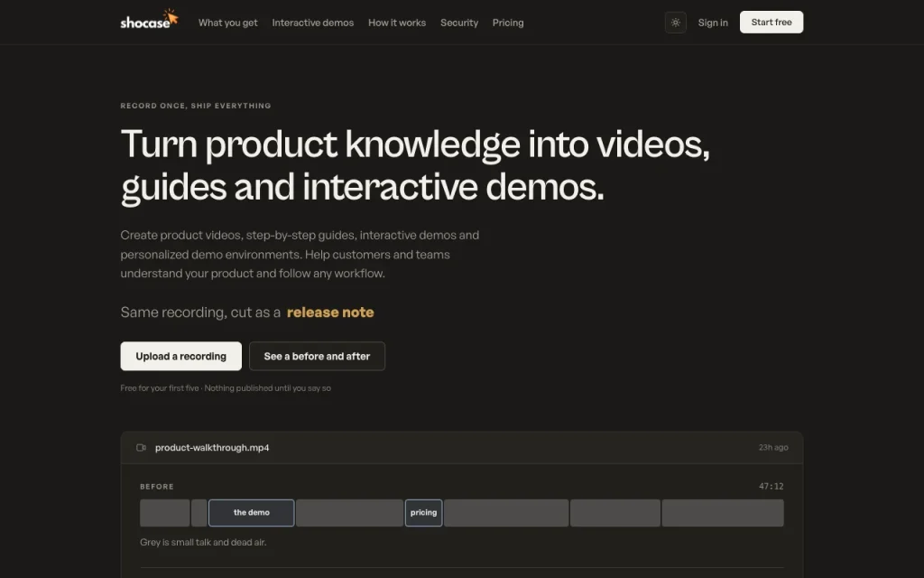
Task: Click the shocase logo
Action: coord(149,20)
